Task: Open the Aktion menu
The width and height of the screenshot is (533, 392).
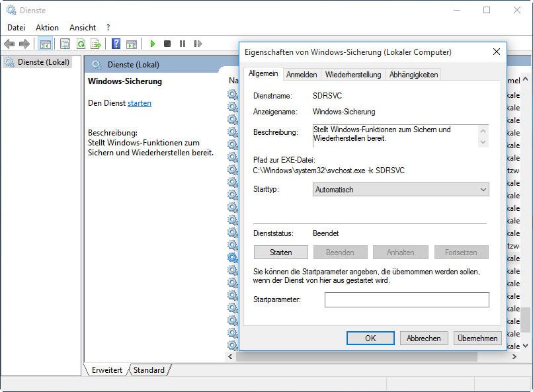Action: point(47,28)
